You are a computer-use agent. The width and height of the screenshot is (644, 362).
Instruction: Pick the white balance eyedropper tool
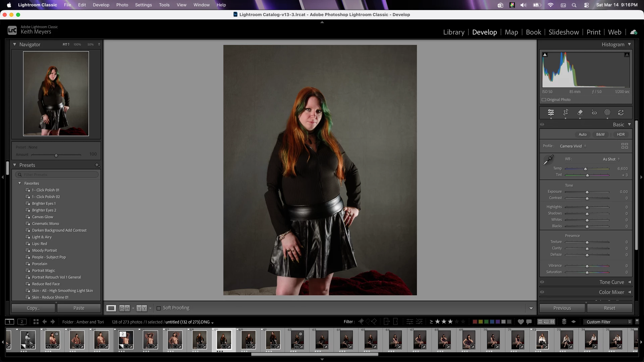[548, 160]
